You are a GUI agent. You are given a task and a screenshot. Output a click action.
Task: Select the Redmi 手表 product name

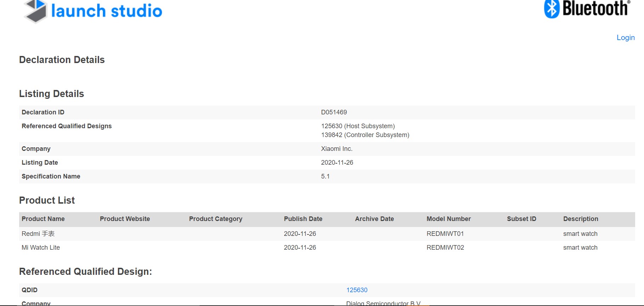pos(38,234)
